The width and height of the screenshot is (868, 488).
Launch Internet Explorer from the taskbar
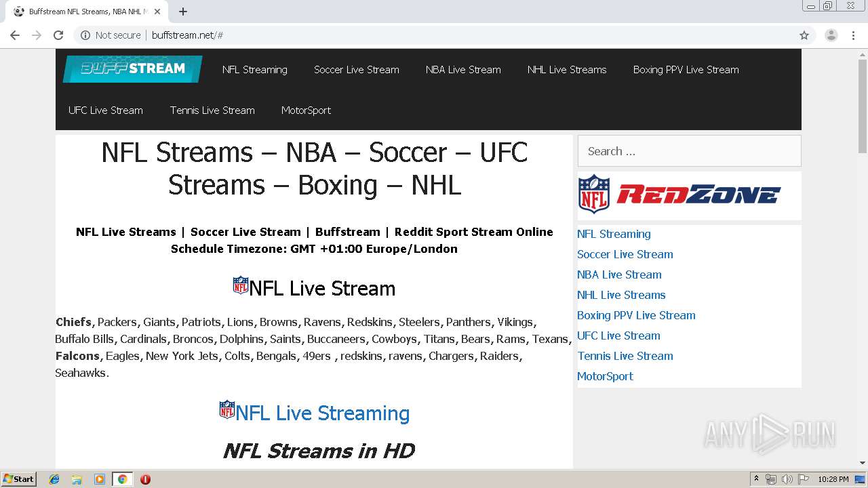click(x=54, y=479)
